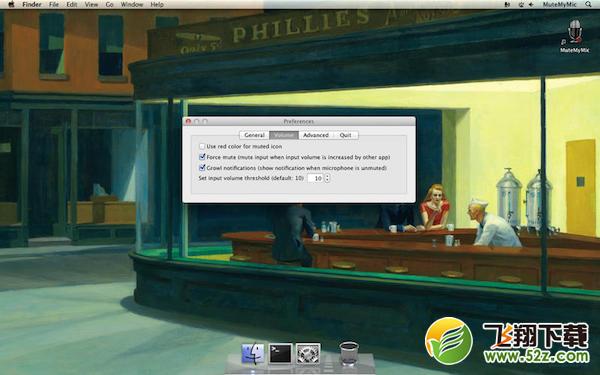Open the Trash in the dock
The height and width of the screenshot is (375, 600).
point(349,353)
